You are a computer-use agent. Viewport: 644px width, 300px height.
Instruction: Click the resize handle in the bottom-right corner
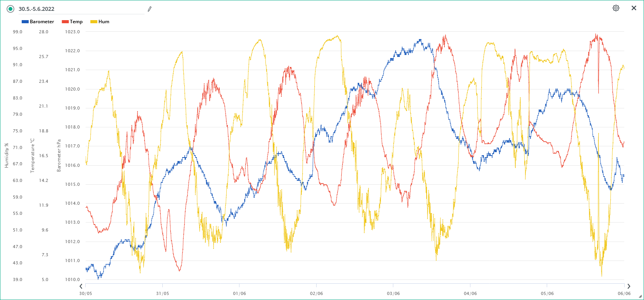click(640, 297)
